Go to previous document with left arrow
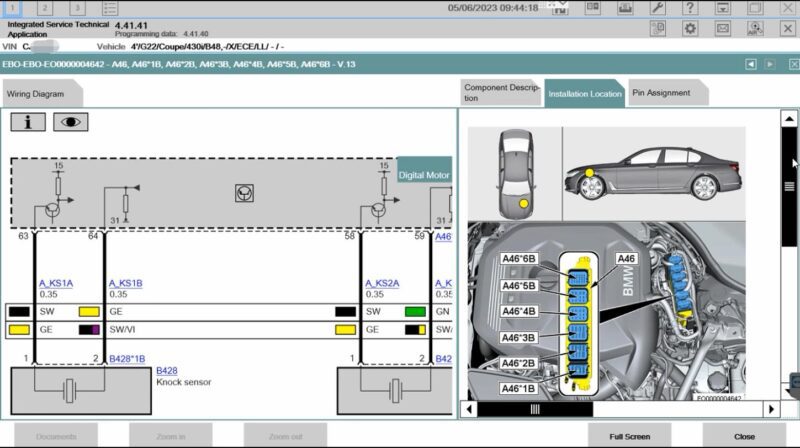 click(x=751, y=64)
